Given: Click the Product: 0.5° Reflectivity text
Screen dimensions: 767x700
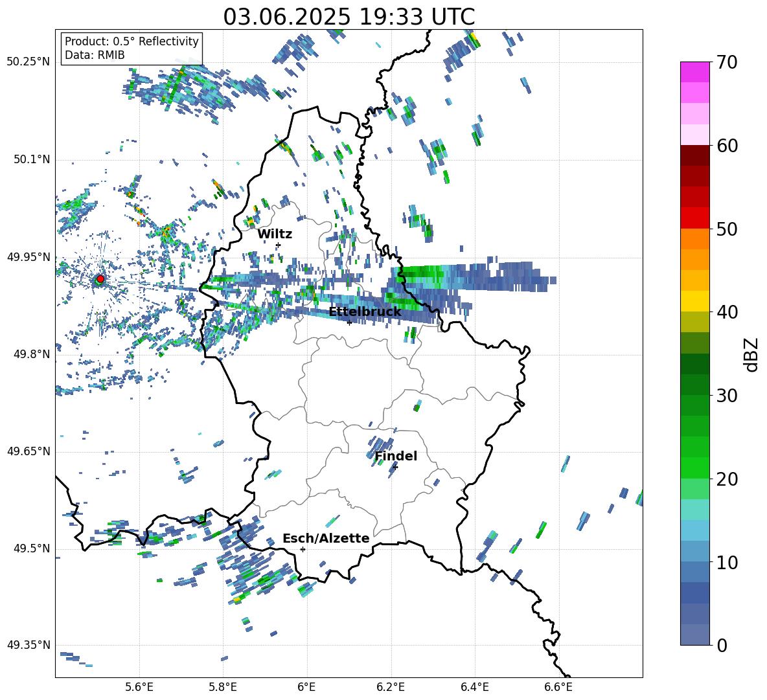Looking at the screenshot, I should pos(132,41).
